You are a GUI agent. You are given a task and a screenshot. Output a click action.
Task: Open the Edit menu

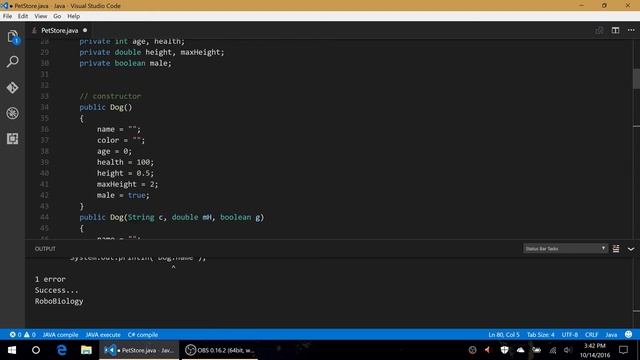(x=23, y=16)
